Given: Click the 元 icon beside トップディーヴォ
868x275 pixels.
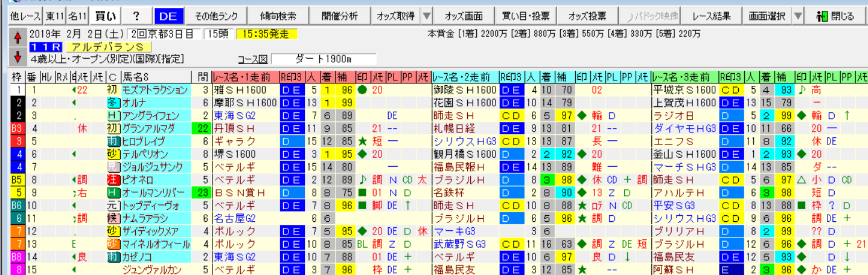Looking at the screenshot, I should coord(113,205).
